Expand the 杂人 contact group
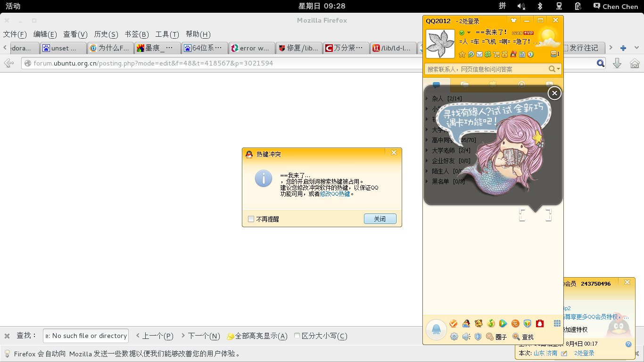644x362 pixels. coord(427,99)
